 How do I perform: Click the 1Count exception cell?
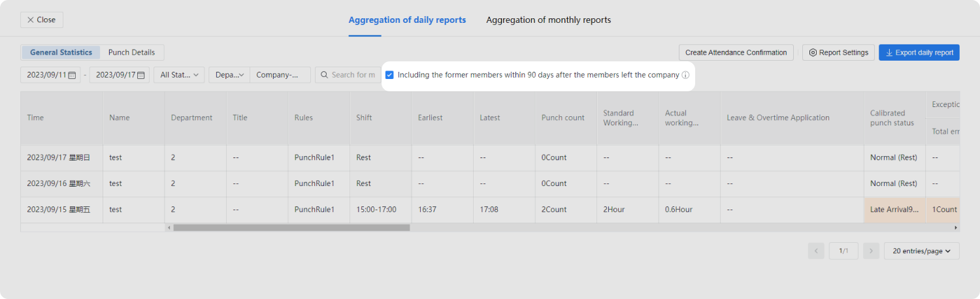(x=943, y=210)
